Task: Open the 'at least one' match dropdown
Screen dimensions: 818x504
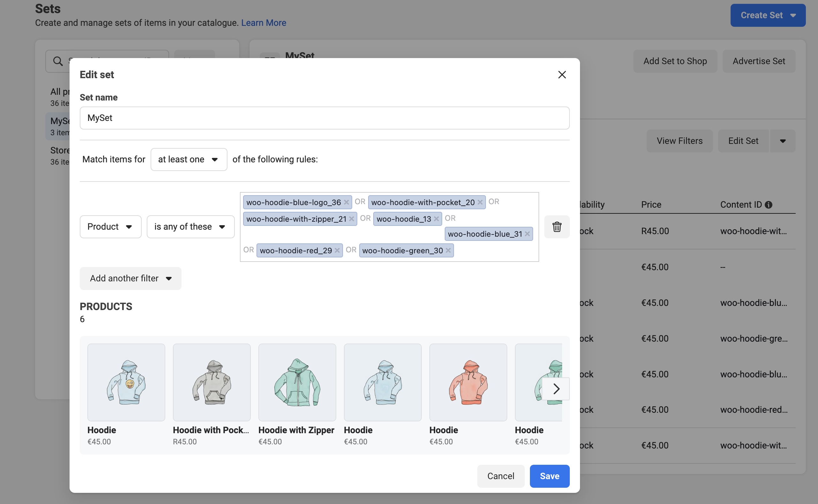Action: coord(189,159)
